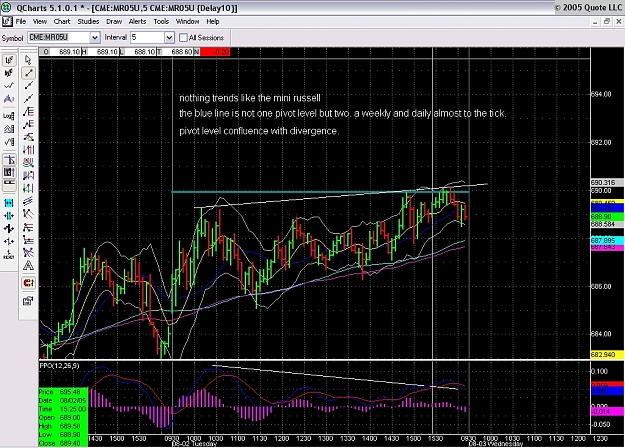The width and height of the screenshot is (625, 448).
Task: Select the mountain area chart icon
Action: point(9,99)
